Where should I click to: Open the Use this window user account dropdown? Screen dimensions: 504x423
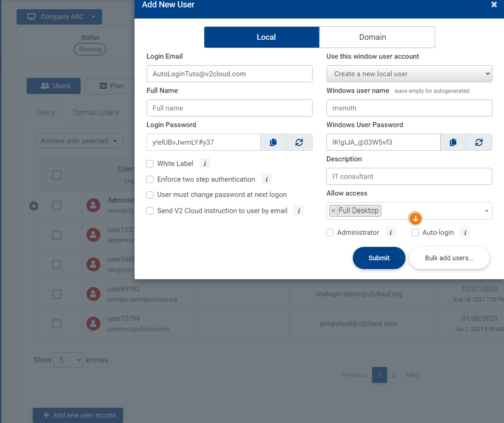point(409,74)
